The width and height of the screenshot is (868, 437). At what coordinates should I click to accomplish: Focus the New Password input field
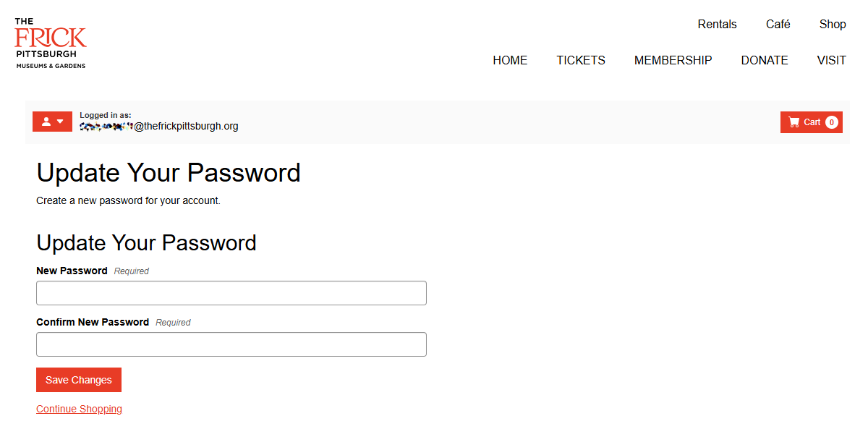pos(231,293)
